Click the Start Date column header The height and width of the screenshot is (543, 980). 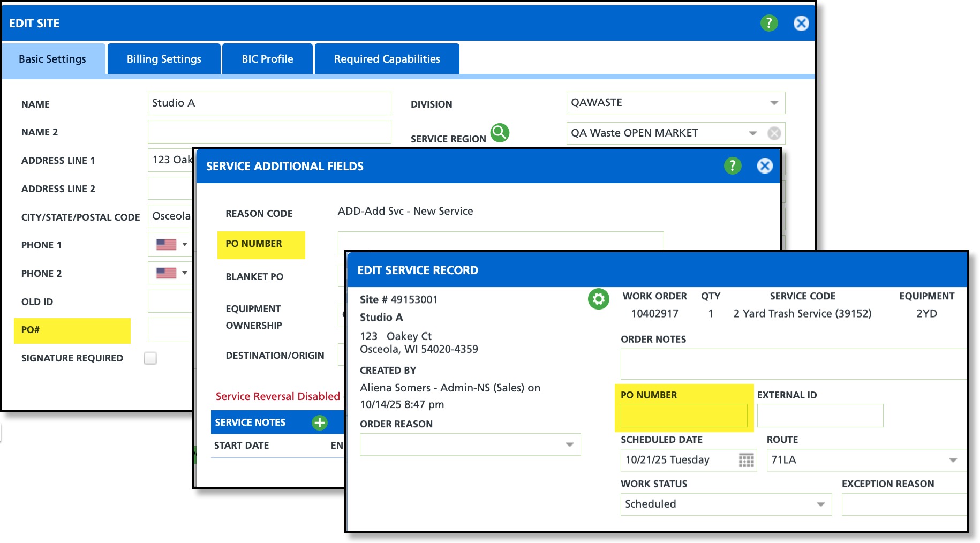tap(242, 446)
